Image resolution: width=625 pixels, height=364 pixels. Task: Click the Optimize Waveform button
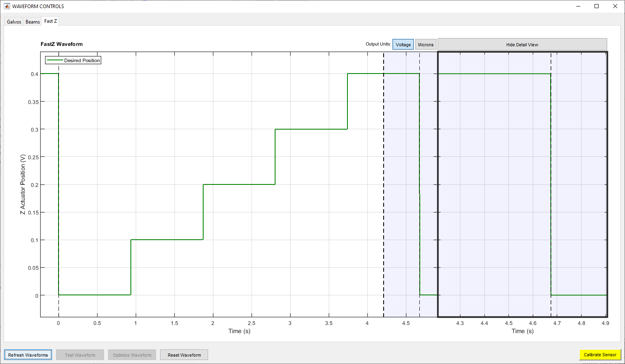point(132,355)
